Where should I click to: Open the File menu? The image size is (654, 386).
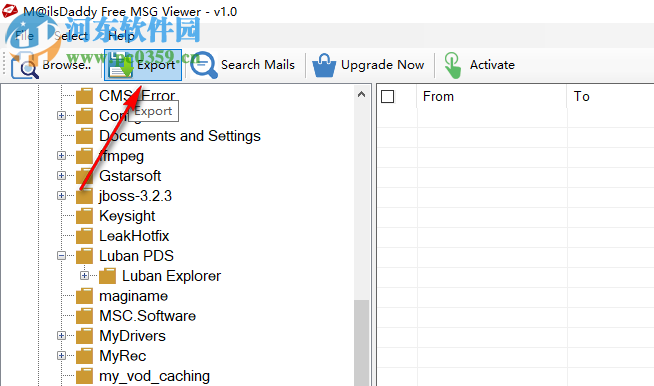tap(24, 36)
